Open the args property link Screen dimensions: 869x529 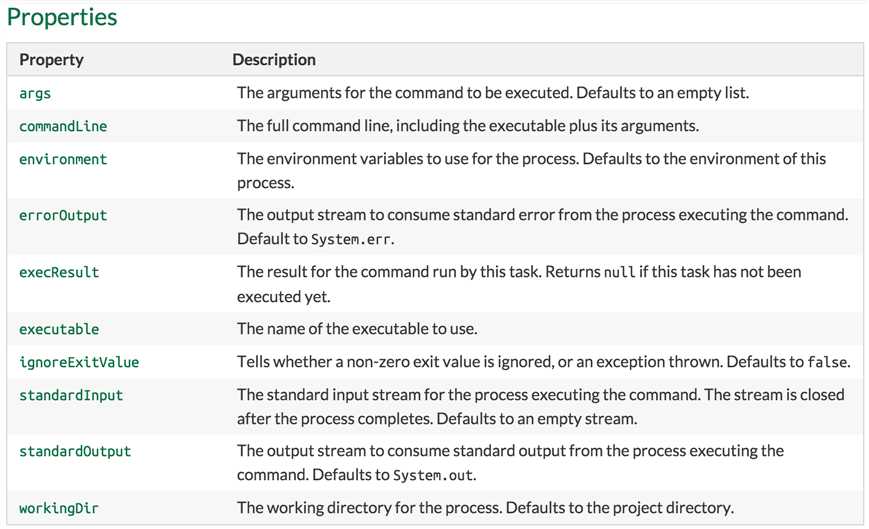35,93
